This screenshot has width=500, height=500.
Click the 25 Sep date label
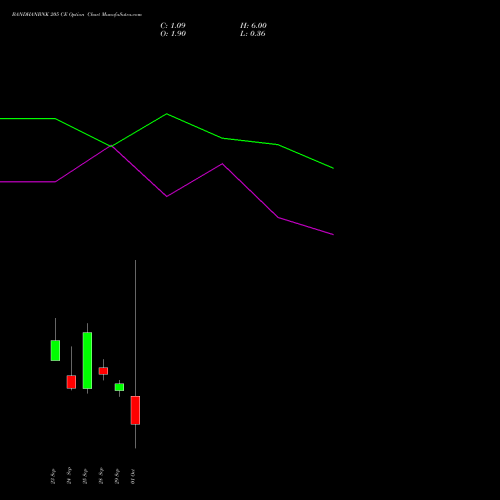click(x=85, y=476)
